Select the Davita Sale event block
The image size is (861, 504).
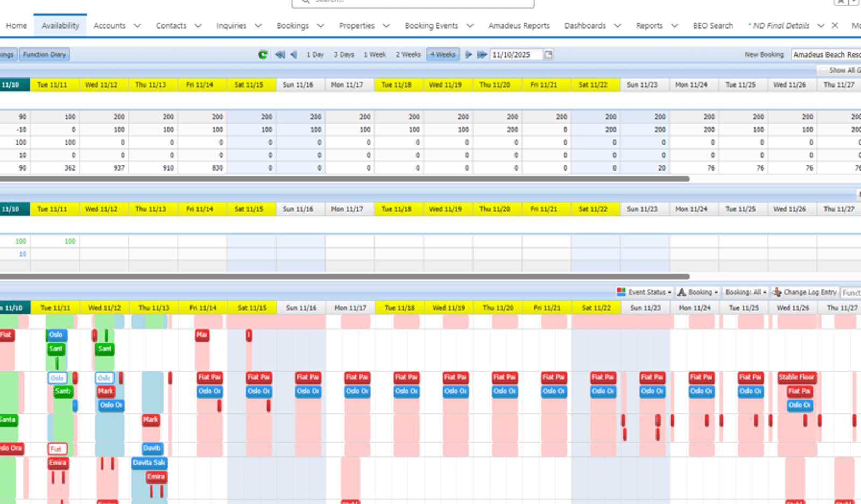150,463
